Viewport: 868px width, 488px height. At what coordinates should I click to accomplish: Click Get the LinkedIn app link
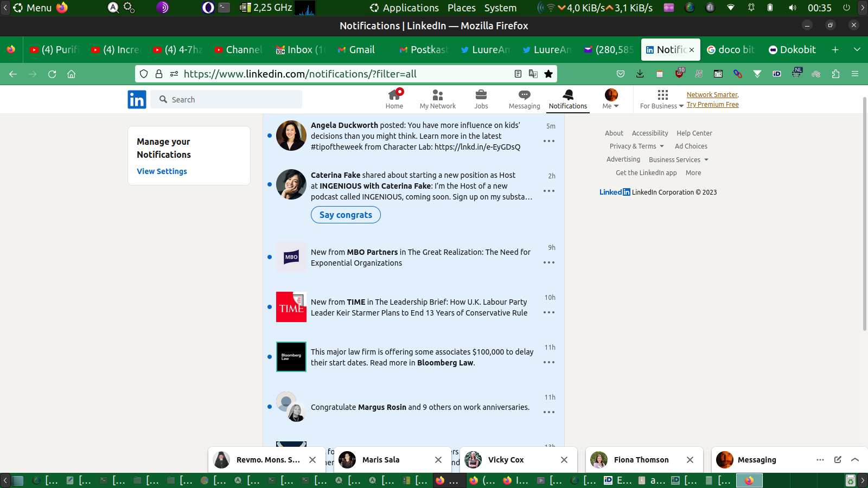[x=646, y=173]
